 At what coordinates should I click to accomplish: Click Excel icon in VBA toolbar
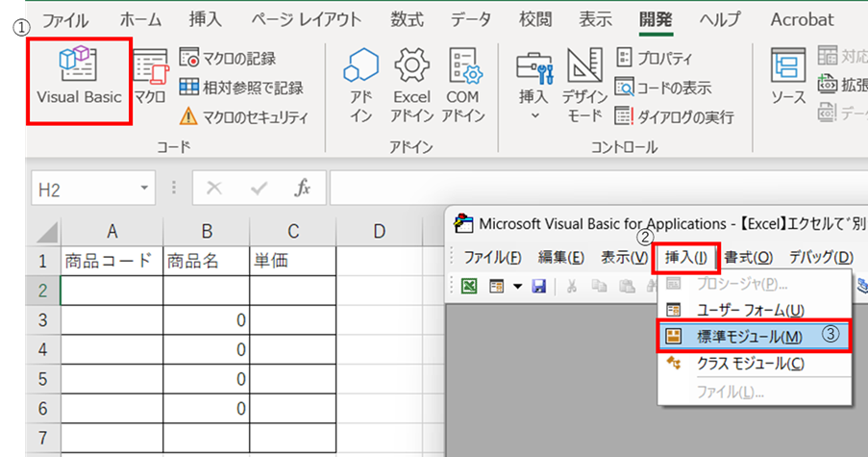(469, 286)
